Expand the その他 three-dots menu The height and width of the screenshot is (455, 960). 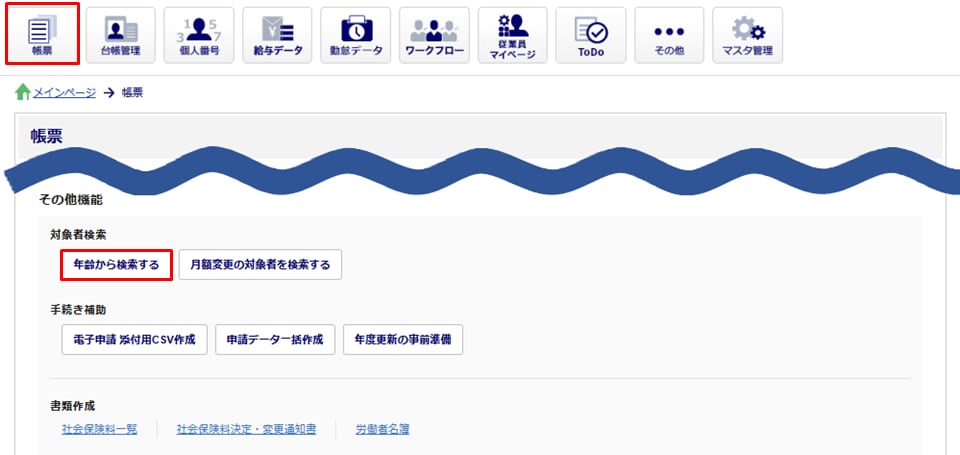[668, 35]
